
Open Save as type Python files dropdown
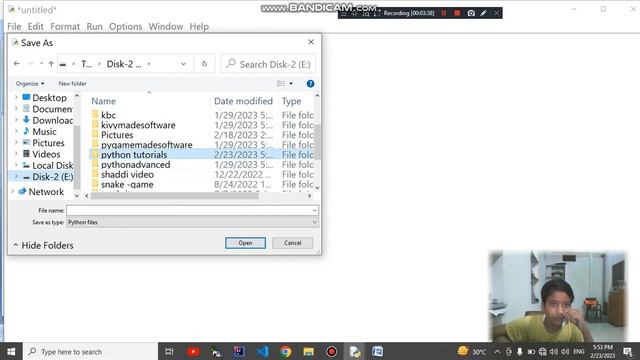click(x=192, y=222)
